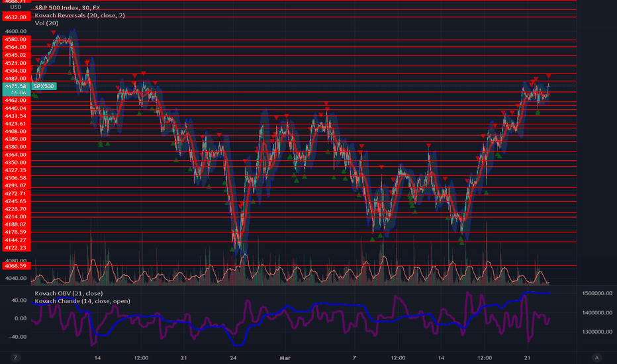This screenshot has width=617, height=364.
Task: Click the 4389.00 price level label
Action: (16, 139)
